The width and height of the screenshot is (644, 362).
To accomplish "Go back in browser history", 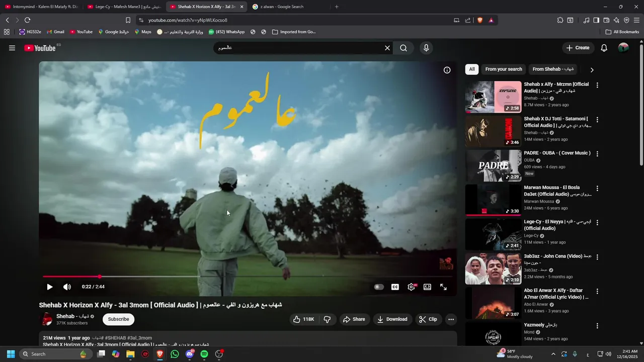I will [7, 20].
